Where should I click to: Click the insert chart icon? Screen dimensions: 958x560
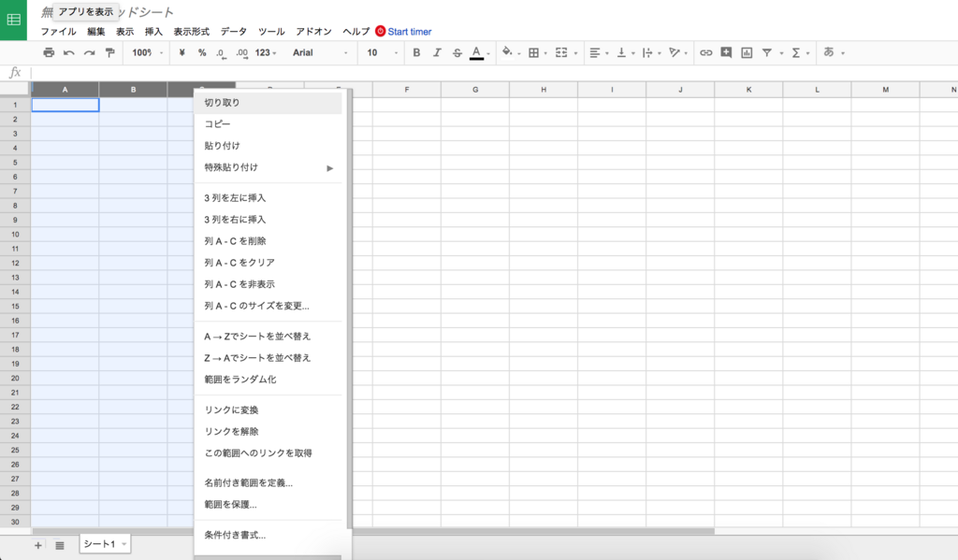(x=747, y=52)
